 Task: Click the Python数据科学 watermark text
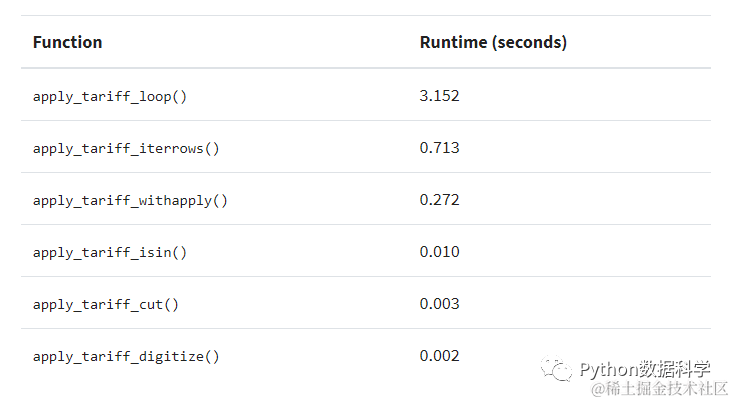tap(645, 369)
